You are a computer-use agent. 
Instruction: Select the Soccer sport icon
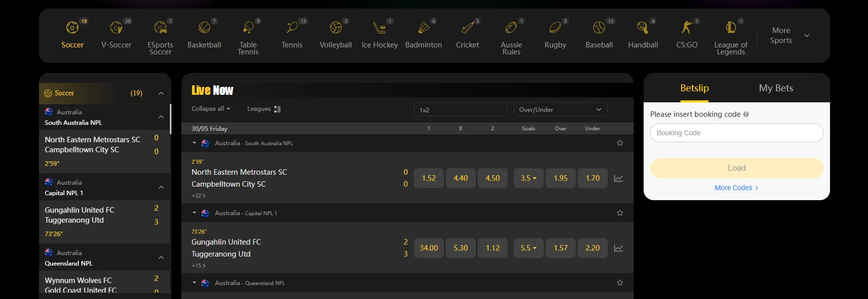[72, 27]
